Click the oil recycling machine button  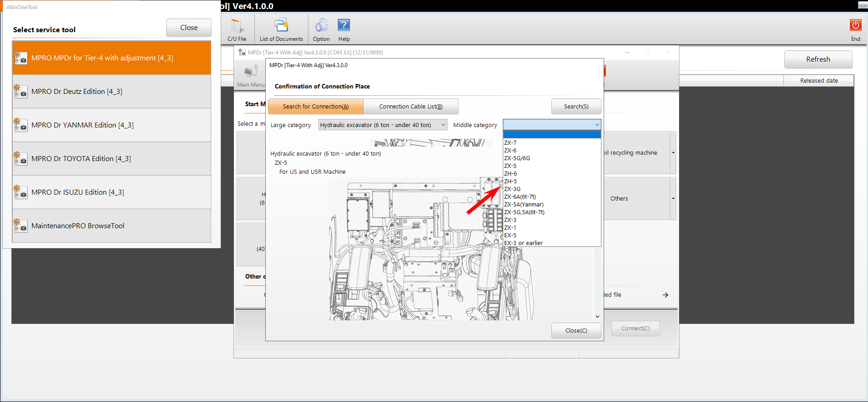click(x=637, y=153)
